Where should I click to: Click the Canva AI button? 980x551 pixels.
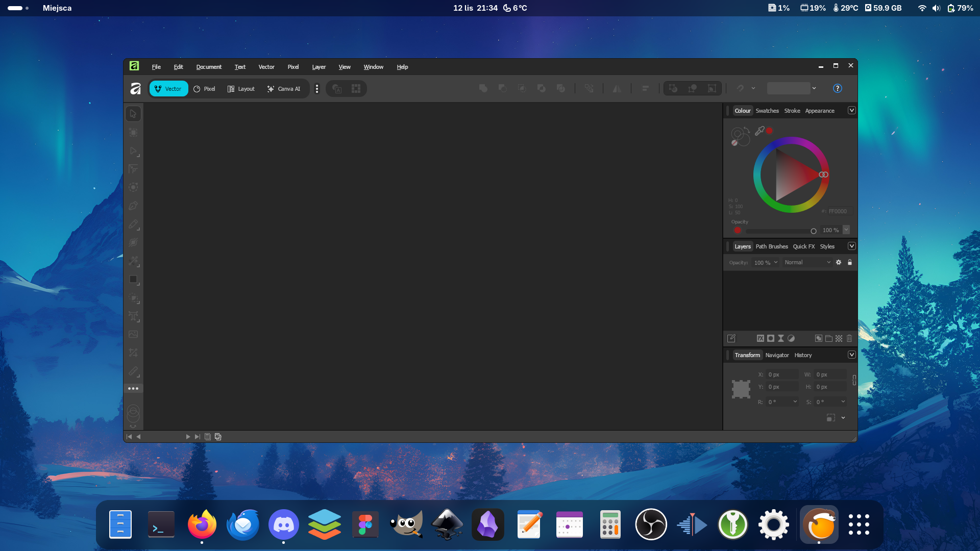coord(284,89)
